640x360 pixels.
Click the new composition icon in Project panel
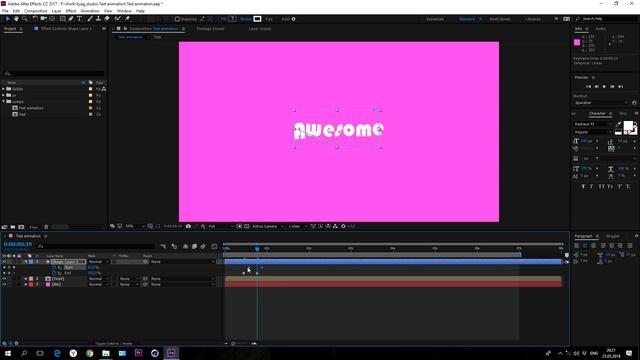tap(21, 227)
